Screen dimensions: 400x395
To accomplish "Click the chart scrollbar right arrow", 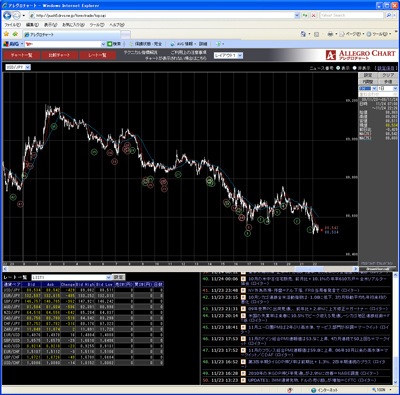I will click(x=356, y=268).
